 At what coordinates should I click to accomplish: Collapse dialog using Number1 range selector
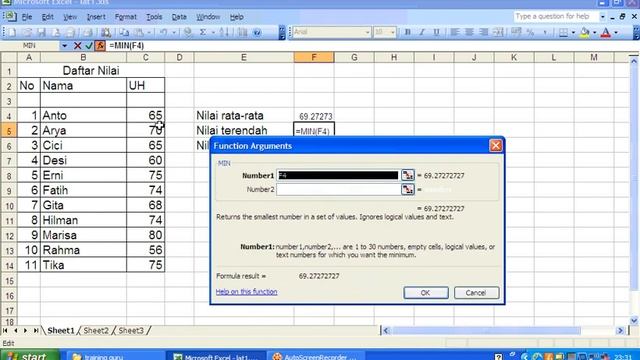(x=407, y=176)
